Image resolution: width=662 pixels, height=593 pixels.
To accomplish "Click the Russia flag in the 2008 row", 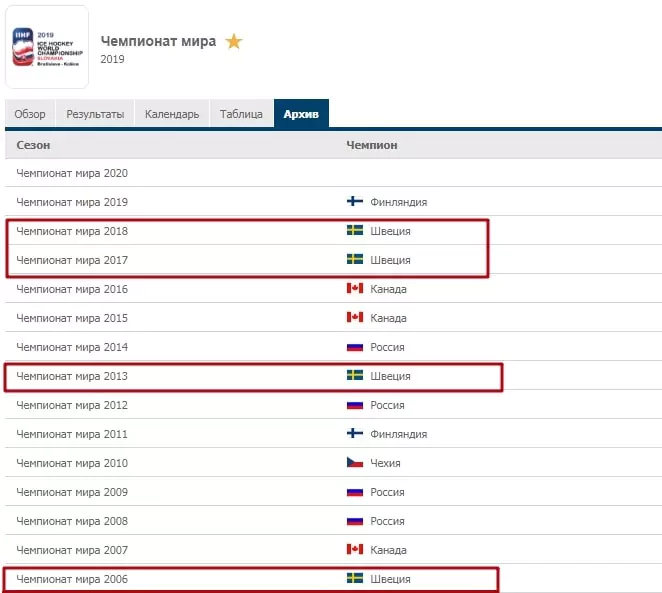I will pos(355,521).
